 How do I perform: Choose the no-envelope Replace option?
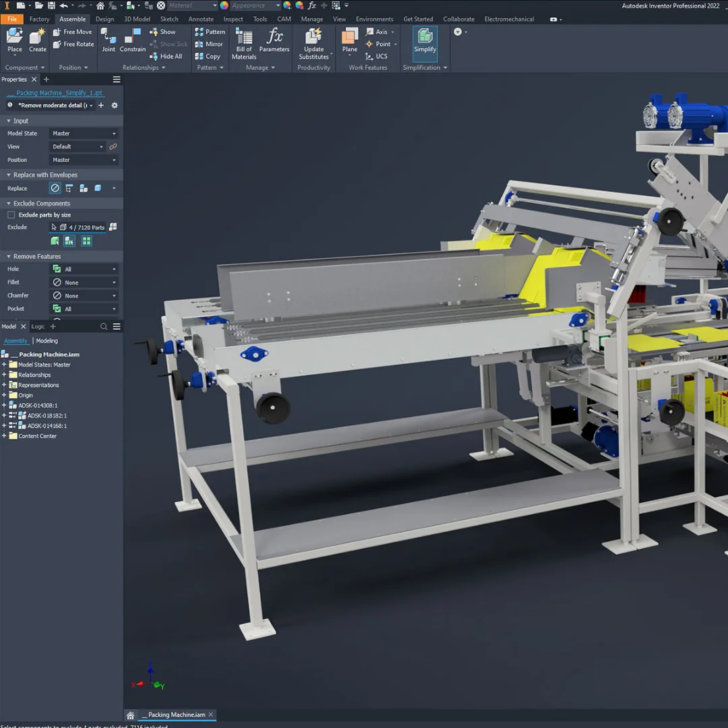click(55, 188)
